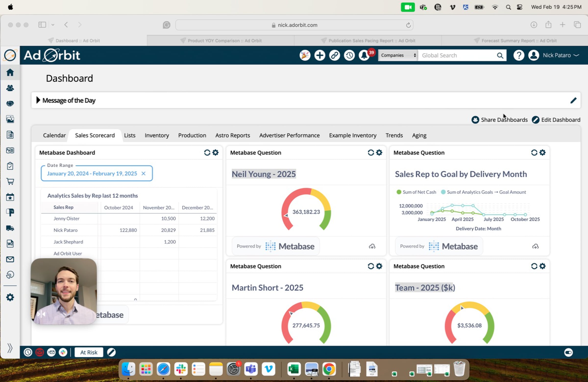This screenshot has height=382, width=588.
Task: Download results of Neil Young gauge
Action: (372, 246)
